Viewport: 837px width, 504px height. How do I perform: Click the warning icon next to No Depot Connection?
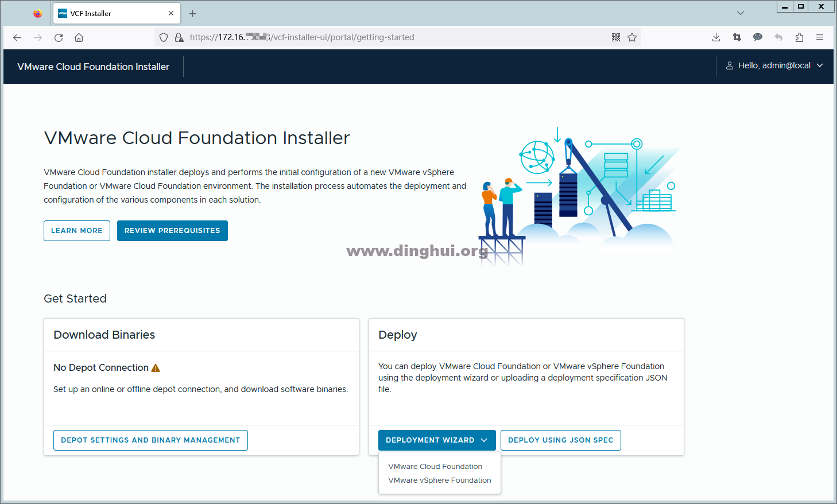(x=156, y=368)
